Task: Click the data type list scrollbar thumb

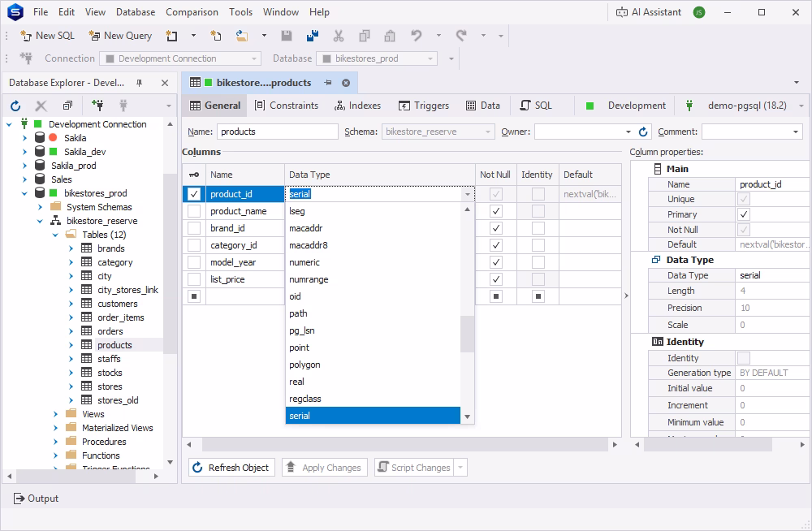Action: [x=467, y=335]
